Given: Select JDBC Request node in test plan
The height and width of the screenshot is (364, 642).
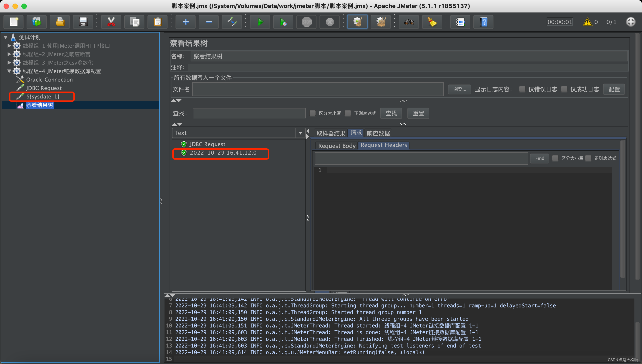Looking at the screenshot, I should [x=44, y=88].
